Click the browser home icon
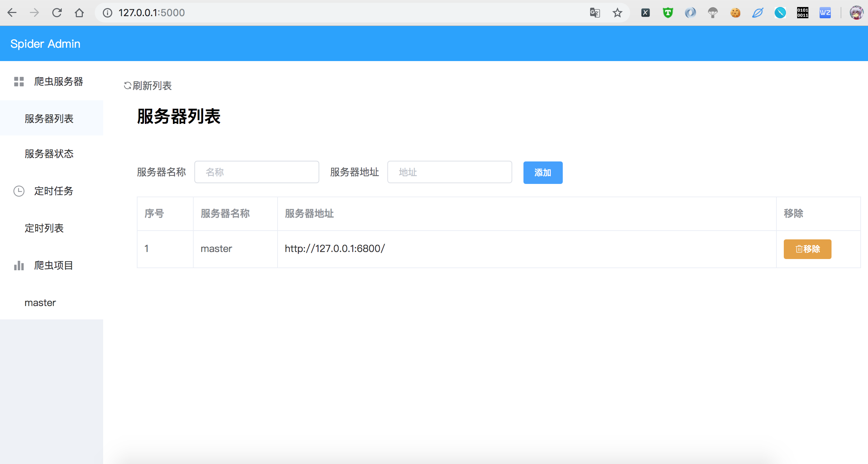Screen dimensions: 868x464 coord(79,13)
